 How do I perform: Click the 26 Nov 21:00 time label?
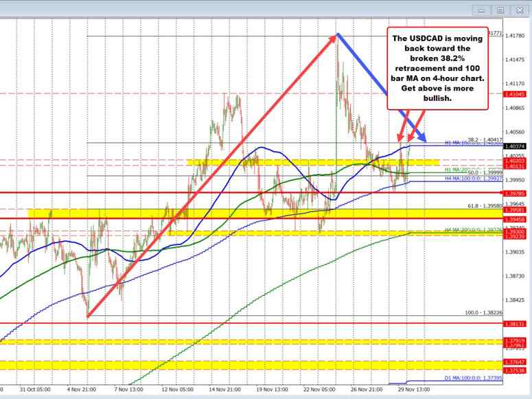pyautogui.click(x=367, y=389)
